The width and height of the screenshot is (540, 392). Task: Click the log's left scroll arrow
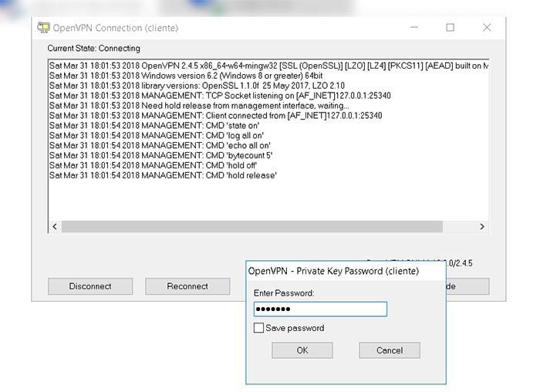pos(55,226)
